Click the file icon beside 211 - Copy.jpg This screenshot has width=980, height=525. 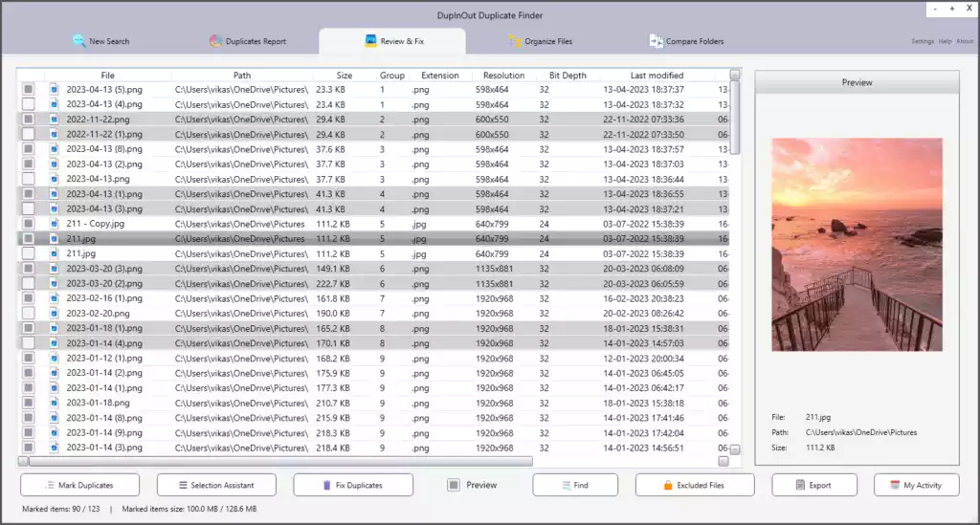(x=55, y=224)
